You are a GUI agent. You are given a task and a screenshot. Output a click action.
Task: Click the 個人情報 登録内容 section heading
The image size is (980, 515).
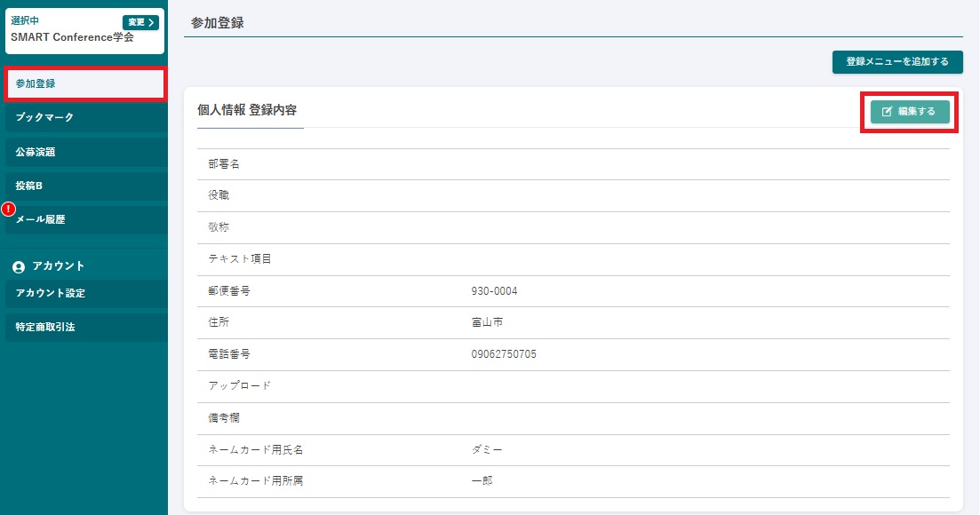[247, 111]
